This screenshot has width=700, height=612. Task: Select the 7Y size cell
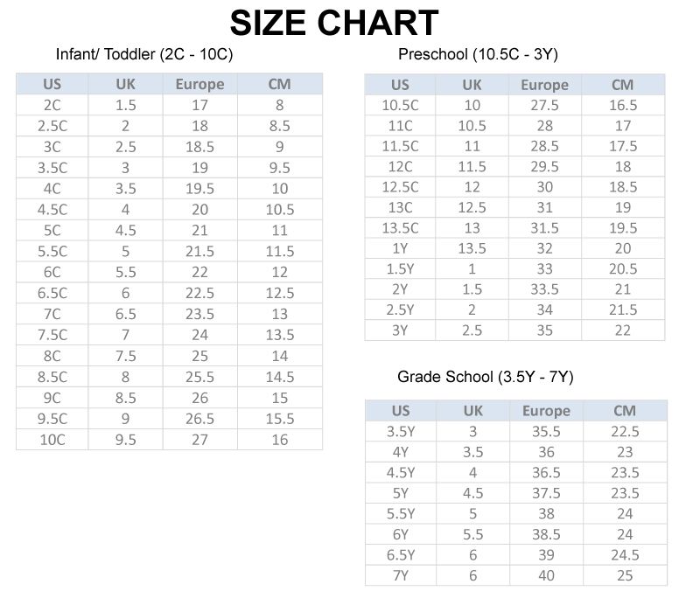coord(401,575)
